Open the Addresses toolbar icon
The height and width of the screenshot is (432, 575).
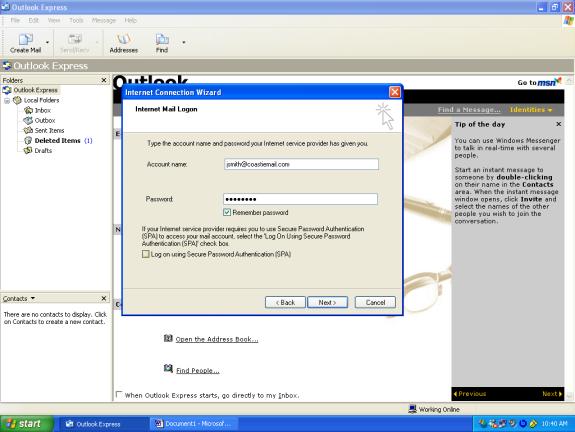tap(124, 39)
